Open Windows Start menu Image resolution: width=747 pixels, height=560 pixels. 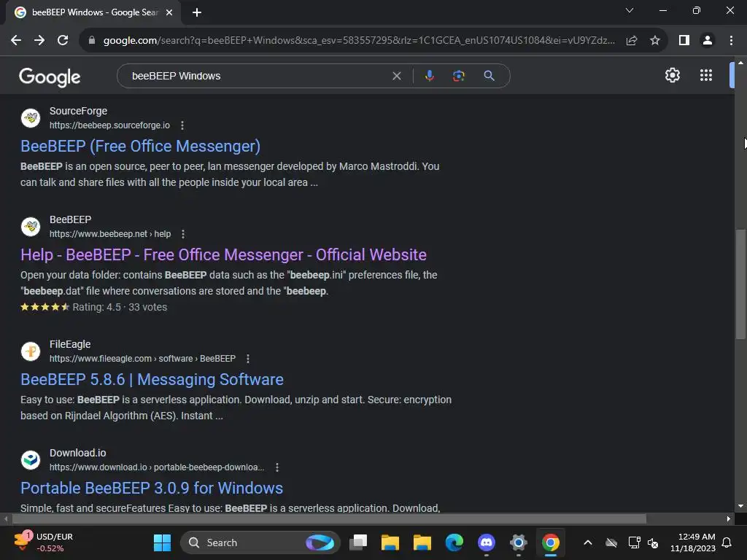pyautogui.click(x=162, y=542)
